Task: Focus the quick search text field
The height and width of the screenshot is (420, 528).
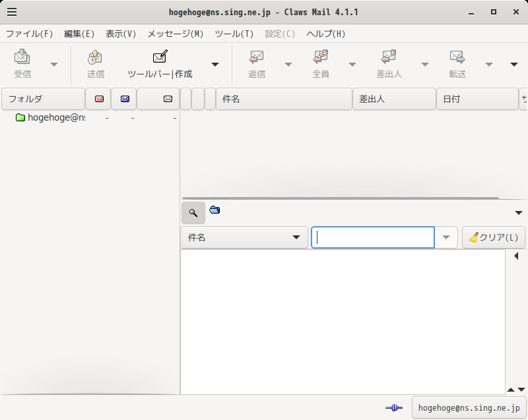Action: (x=373, y=238)
